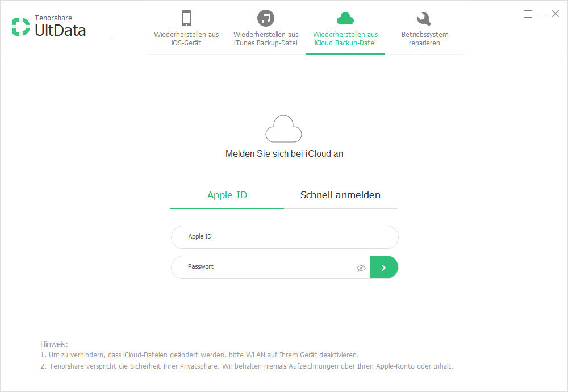Click the green iCloud cloud icon
Image resolution: width=568 pixels, height=392 pixels.
[345, 19]
